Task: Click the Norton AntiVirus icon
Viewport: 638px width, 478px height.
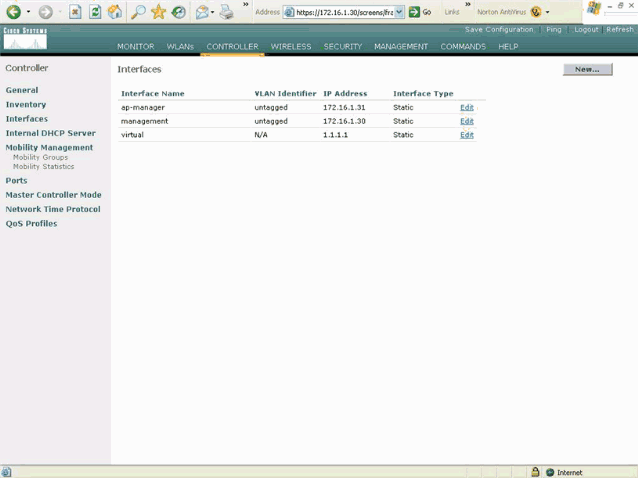Action: coord(536,12)
